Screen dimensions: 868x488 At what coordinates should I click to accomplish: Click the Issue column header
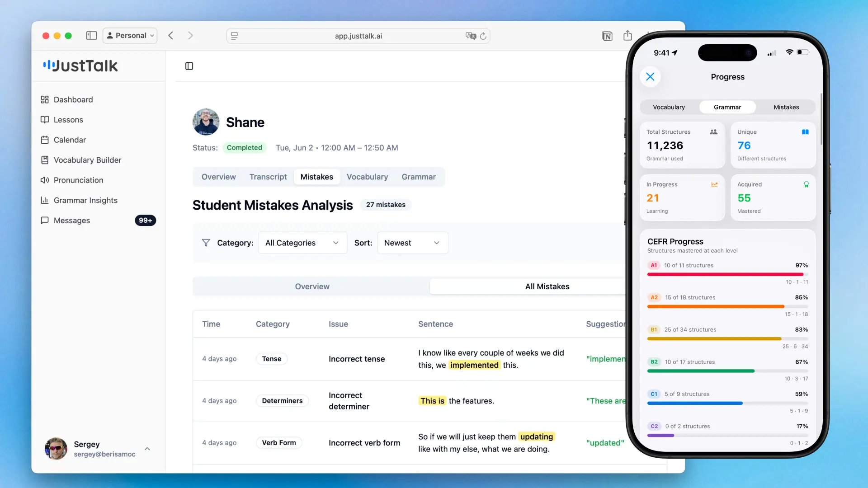coord(338,324)
